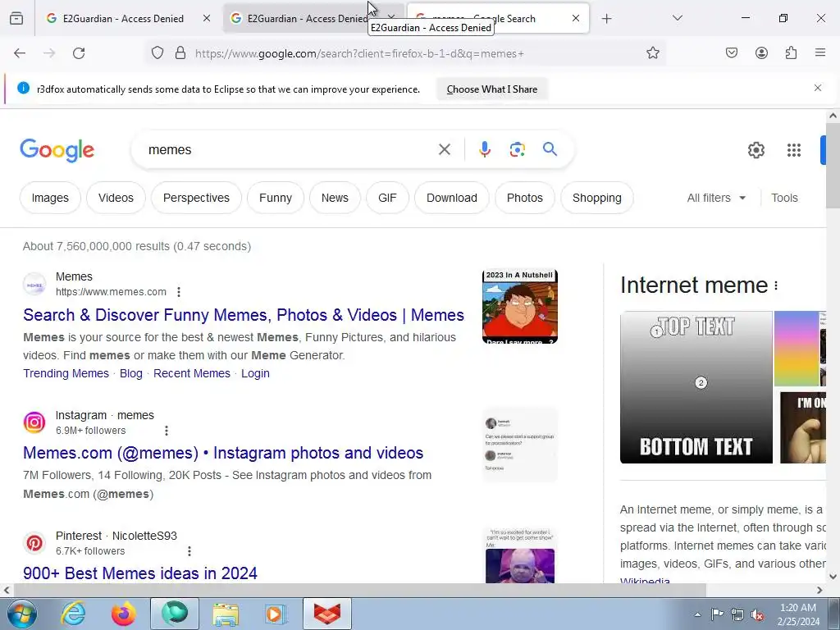Open Trending Memes sitelink
Image resolution: width=840 pixels, height=630 pixels.
[66, 373]
